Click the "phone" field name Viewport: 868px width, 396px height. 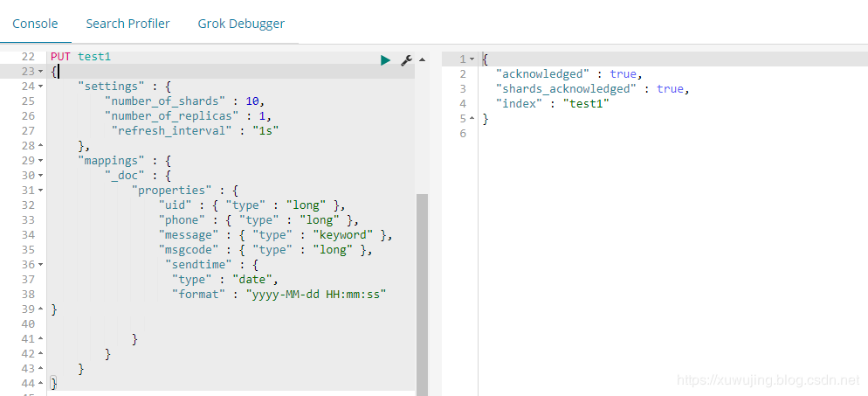[x=182, y=220]
